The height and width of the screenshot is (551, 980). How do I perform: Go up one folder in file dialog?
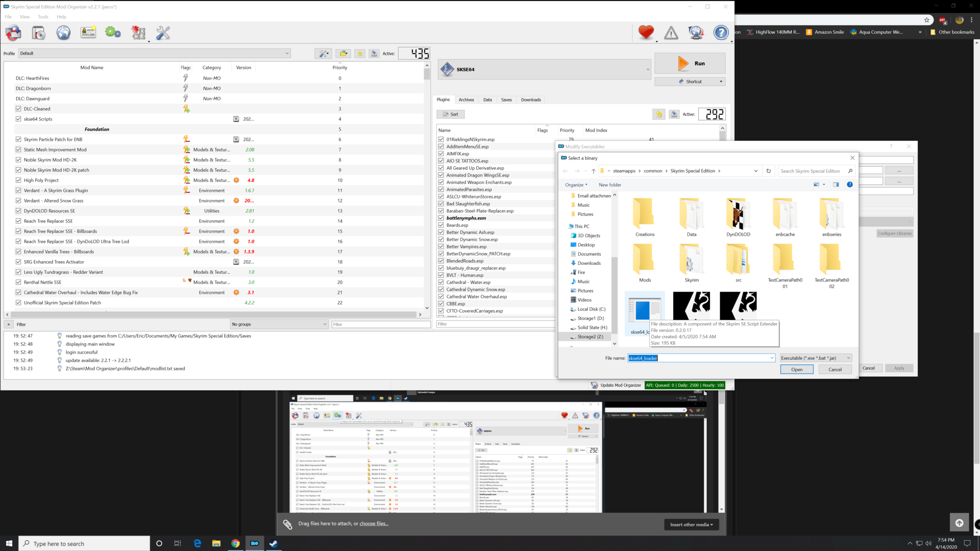tap(594, 171)
